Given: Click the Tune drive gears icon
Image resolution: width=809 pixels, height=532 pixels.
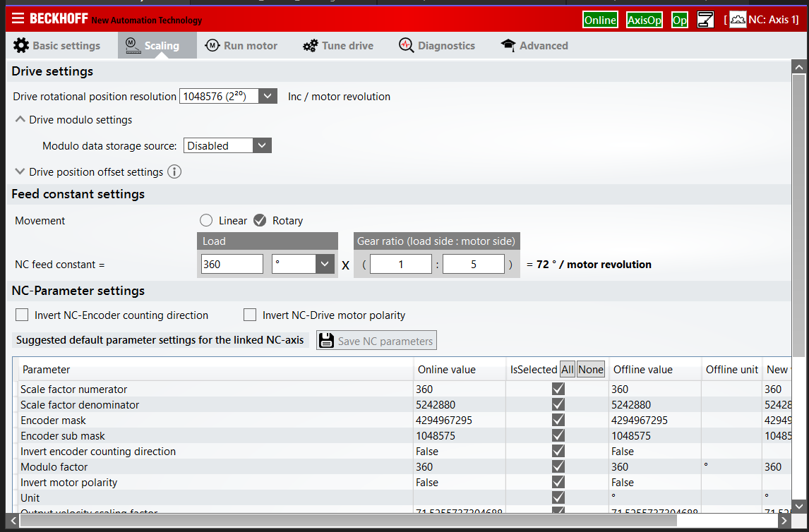Looking at the screenshot, I should 310,45.
